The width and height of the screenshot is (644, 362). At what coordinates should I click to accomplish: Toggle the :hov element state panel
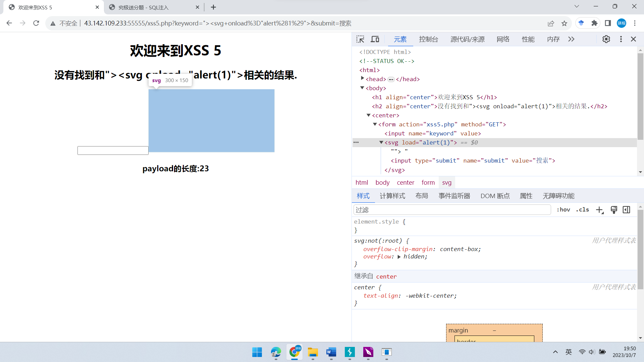pos(563,210)
